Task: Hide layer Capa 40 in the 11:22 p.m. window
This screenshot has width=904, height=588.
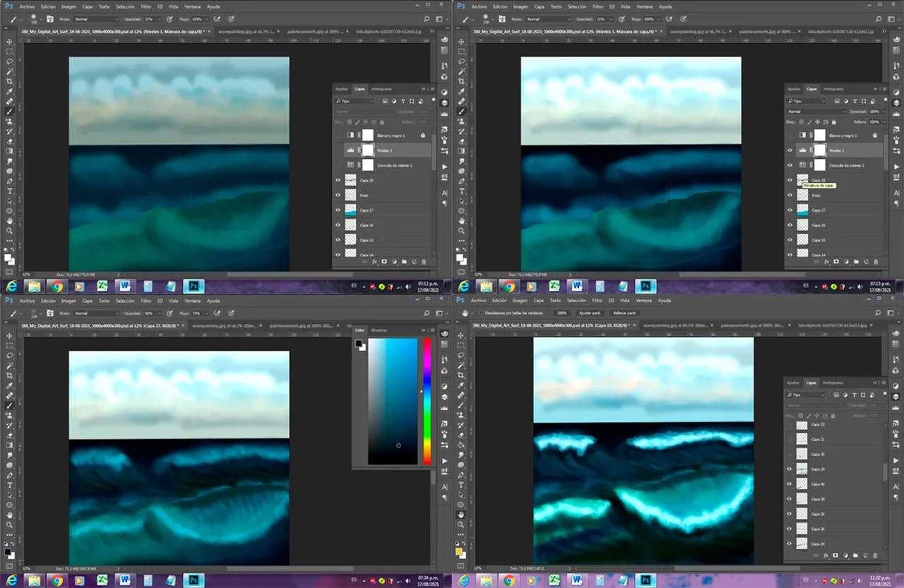Action: click(x=790, y=484)
